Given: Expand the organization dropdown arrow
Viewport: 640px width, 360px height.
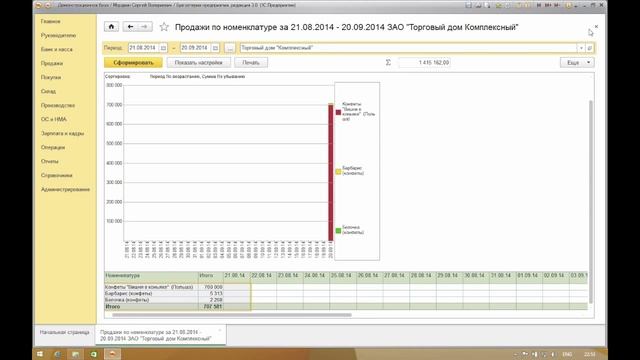Looking at the screenshot, I should [x=581, y=48].
